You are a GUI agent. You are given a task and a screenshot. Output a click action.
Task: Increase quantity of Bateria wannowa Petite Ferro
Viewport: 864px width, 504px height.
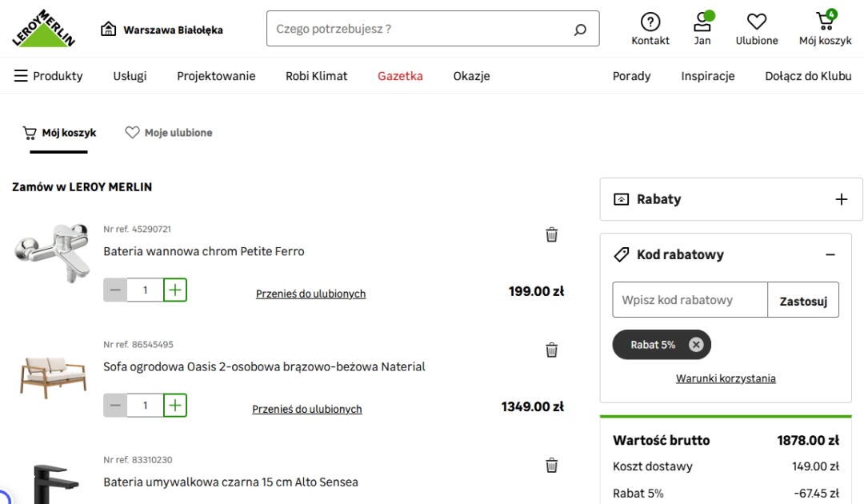[175, 290]
